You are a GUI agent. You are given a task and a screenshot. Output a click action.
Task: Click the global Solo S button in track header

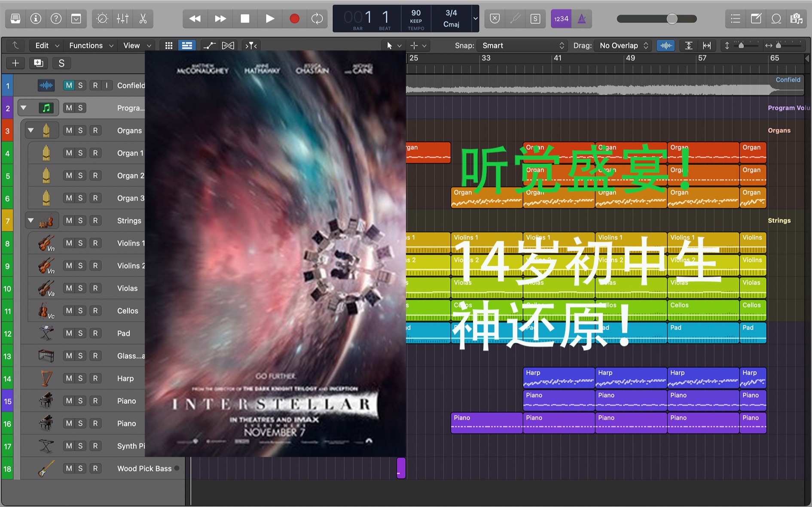[x=61, y=63]
